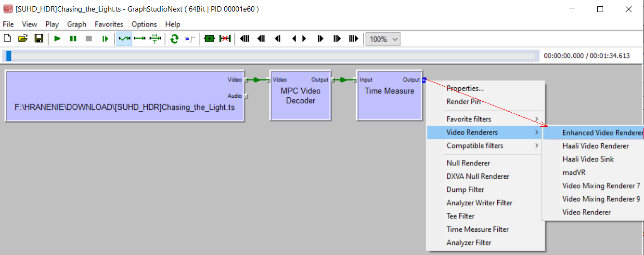This screenshot has width=644, height=255.
Task: Click the source filter's Video output pin
Action: pyautogui.click(x=246, y=80)
